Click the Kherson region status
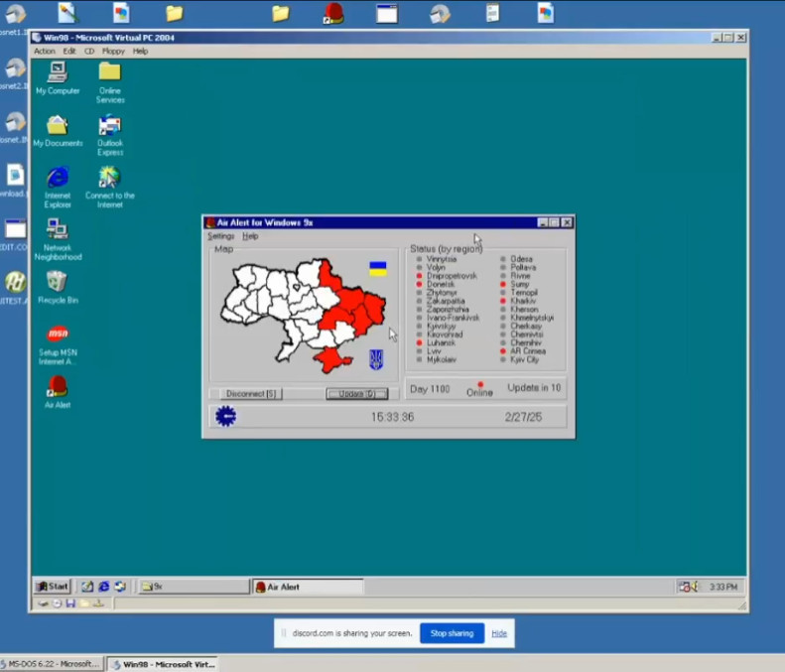 pos(519,309)
